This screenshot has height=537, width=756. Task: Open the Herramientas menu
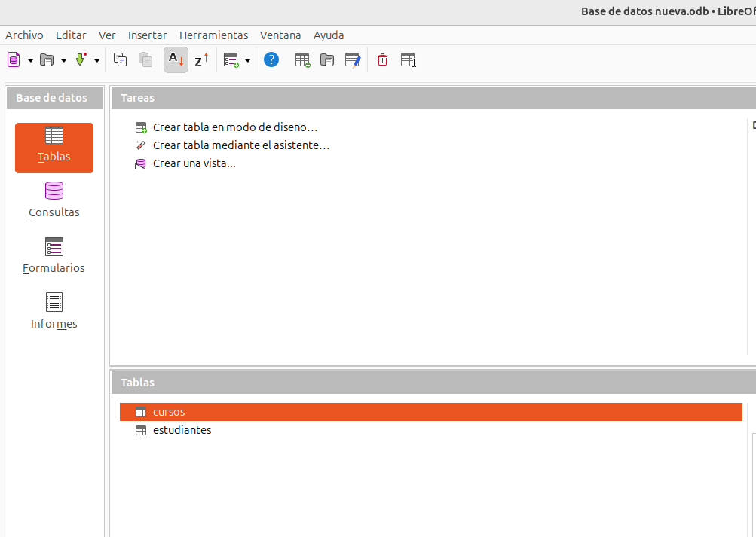[213, 35]
